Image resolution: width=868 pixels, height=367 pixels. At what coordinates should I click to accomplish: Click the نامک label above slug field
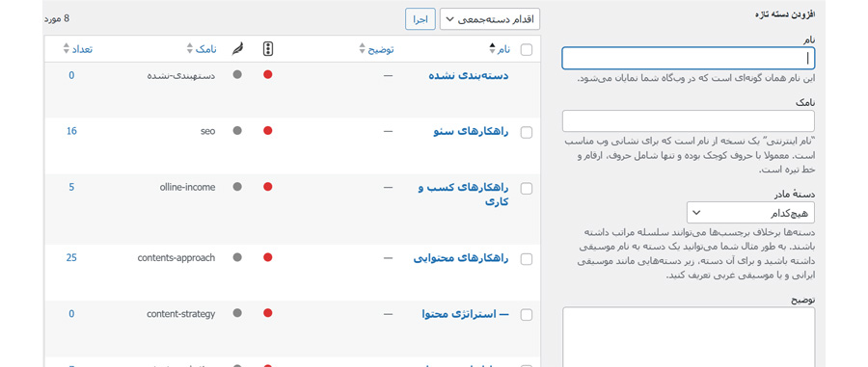click(x=805, y=102)
